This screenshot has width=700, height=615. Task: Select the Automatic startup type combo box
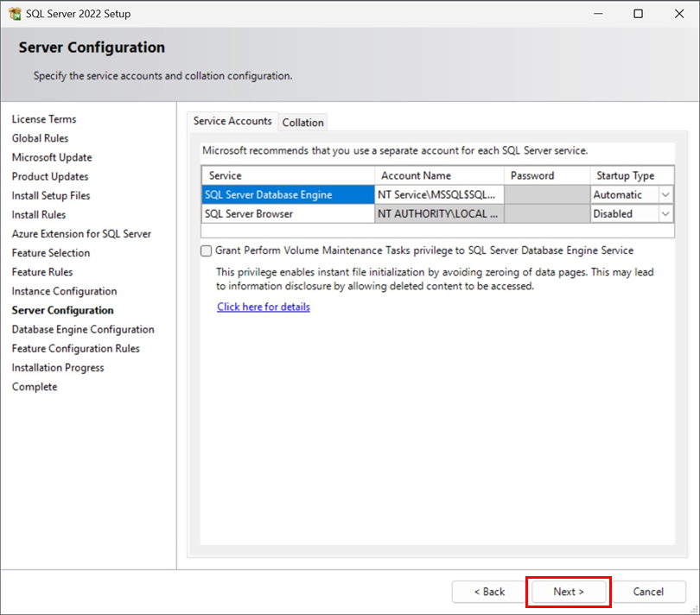(x=632, y=194)
